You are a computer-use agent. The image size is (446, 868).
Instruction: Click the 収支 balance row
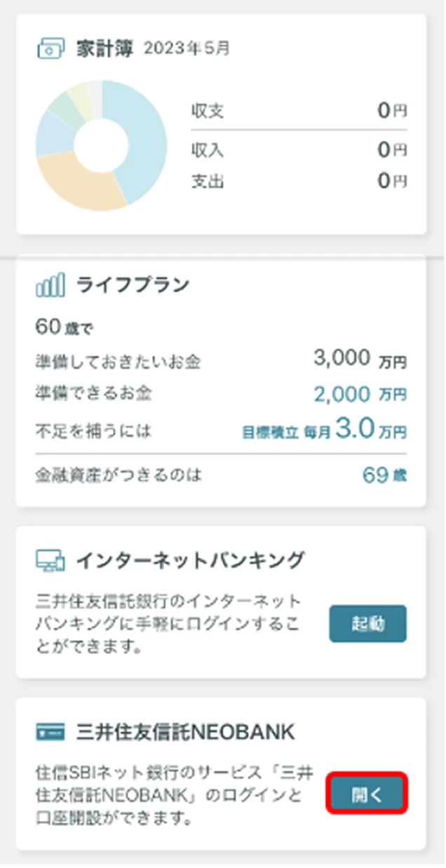pos(298,111)
